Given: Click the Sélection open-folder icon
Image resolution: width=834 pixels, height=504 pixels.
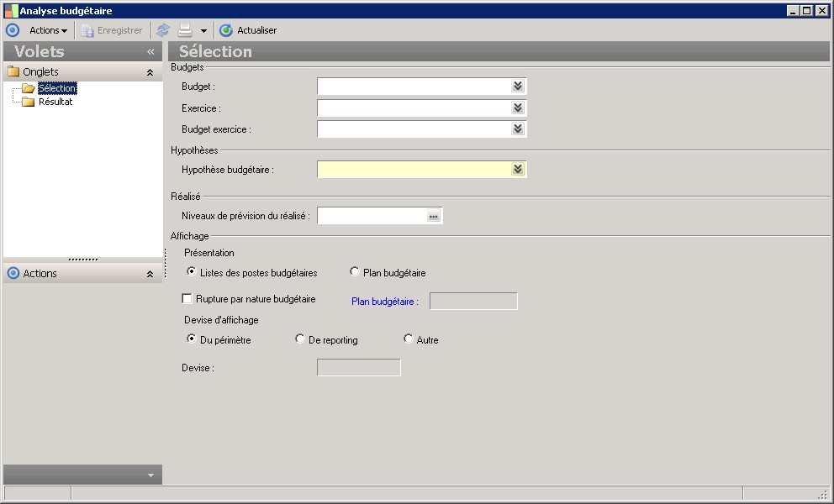Looking at the screenshot, I should (x=29, y=88).
